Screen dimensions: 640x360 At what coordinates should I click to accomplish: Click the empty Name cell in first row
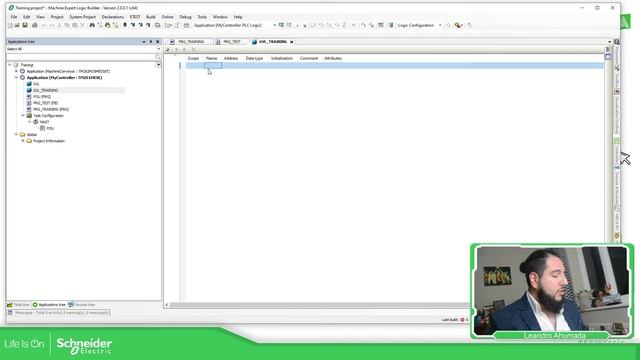click(x=213, y=65)
